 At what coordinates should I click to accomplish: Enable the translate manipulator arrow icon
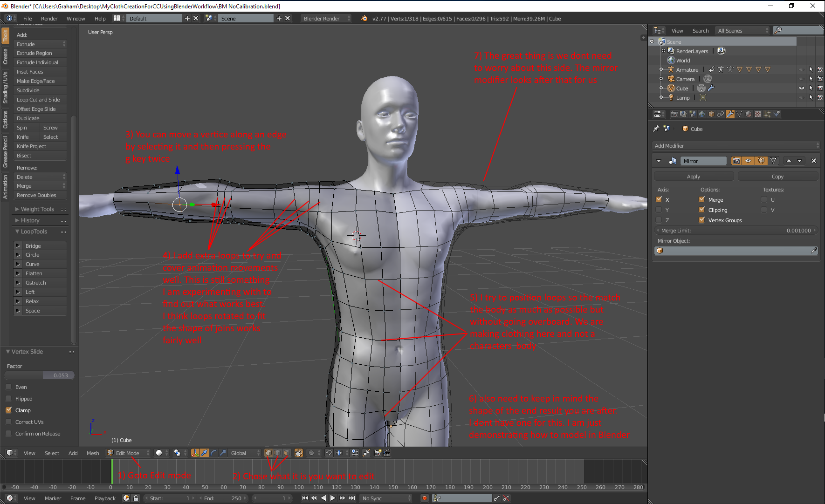pyautogui.click(x=205, y=453)
